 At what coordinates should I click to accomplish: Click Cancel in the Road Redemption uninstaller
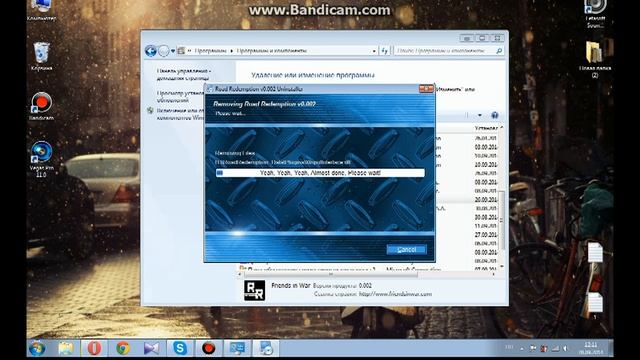click(x=407, y=249)
